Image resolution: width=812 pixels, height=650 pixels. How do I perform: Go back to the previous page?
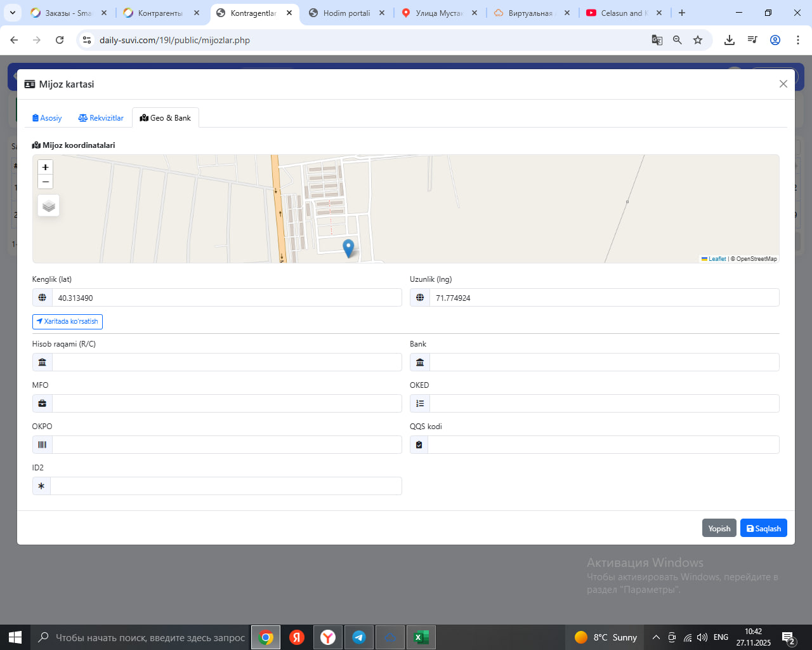14,40
